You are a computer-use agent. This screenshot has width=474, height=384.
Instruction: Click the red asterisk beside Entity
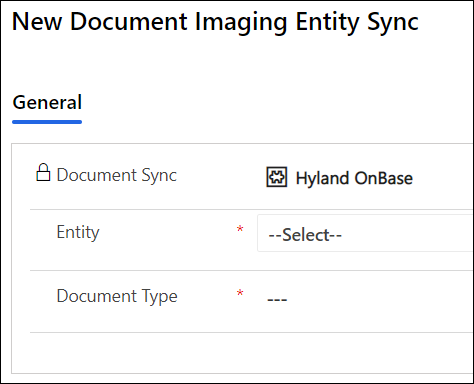point(240,229)
